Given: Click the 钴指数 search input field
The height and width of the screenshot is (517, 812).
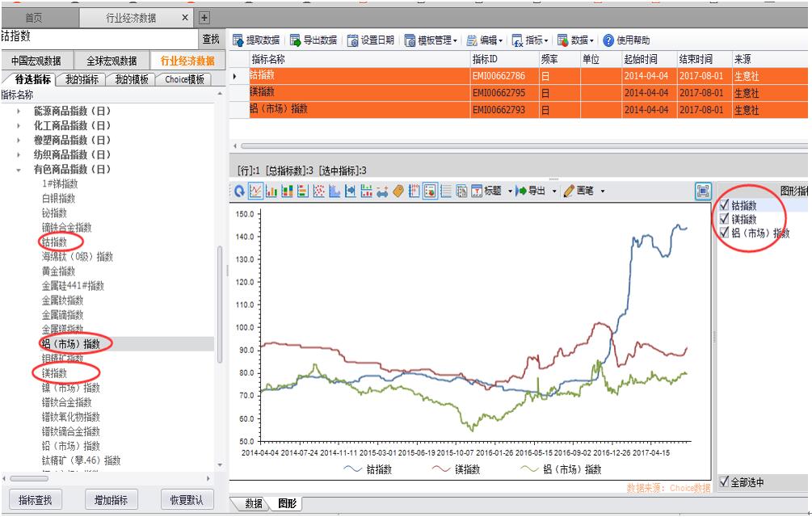Looking at the screenshot, I should click(x=97, y=37).
